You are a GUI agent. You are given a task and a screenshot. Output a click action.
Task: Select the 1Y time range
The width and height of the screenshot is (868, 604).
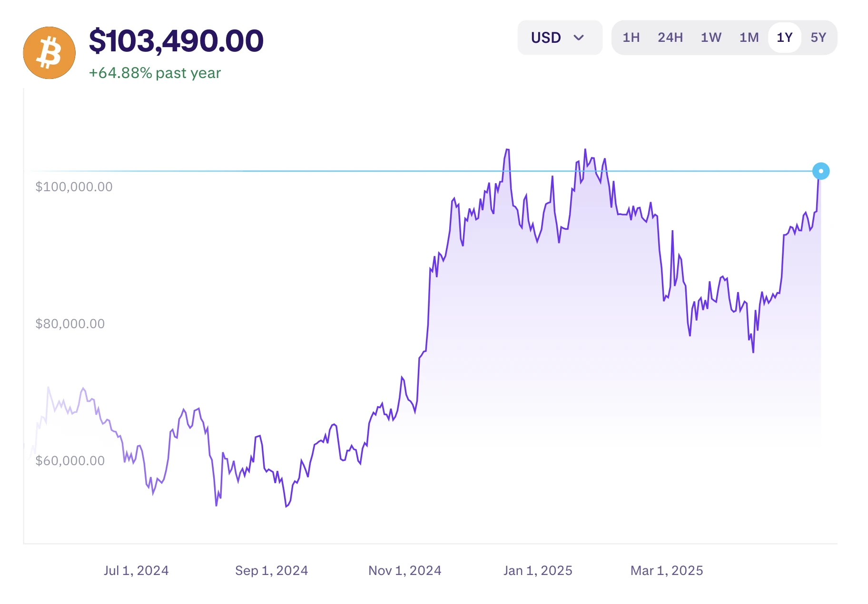pos(785,38)
